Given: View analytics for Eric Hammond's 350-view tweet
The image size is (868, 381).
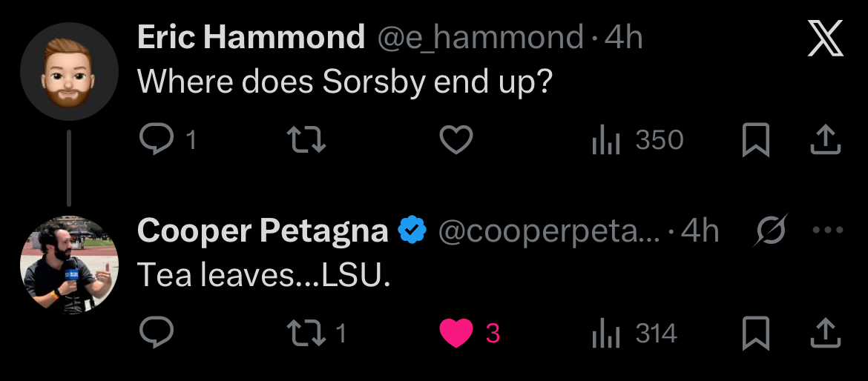Looking at the screenshot, I should [x=606, y=140].
